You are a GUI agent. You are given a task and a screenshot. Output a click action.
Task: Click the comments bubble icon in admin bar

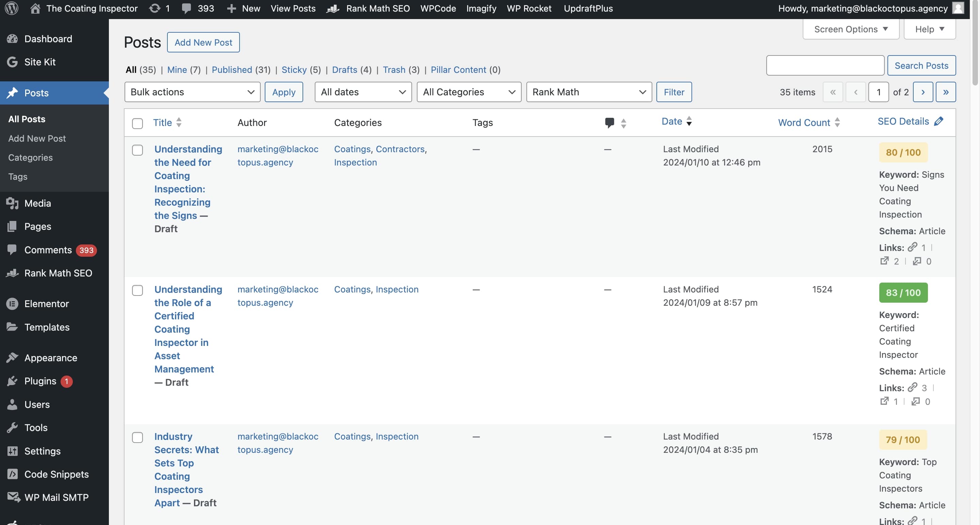[186, 9]
